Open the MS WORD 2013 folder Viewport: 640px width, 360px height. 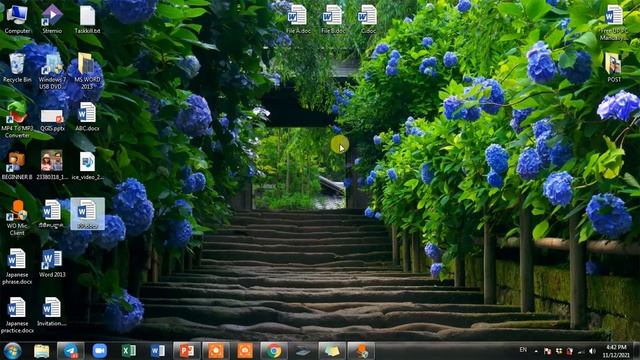point(87,71)
